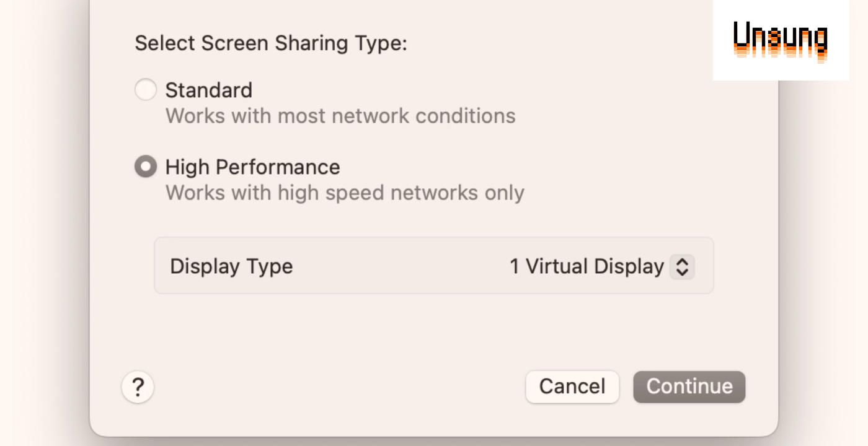The height and width of the screenshot is (446, 868).
Task: Select the Standard radio button
Action: click(x=146, y=90)
